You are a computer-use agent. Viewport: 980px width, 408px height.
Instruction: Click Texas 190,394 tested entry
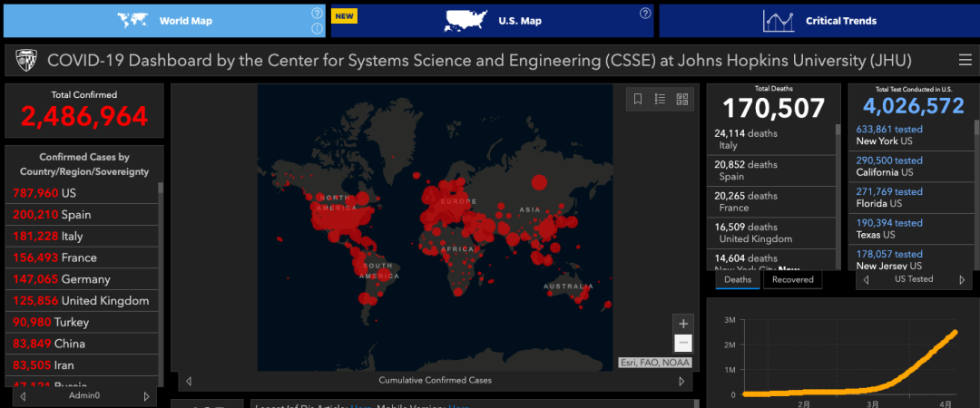click(911, 228)
